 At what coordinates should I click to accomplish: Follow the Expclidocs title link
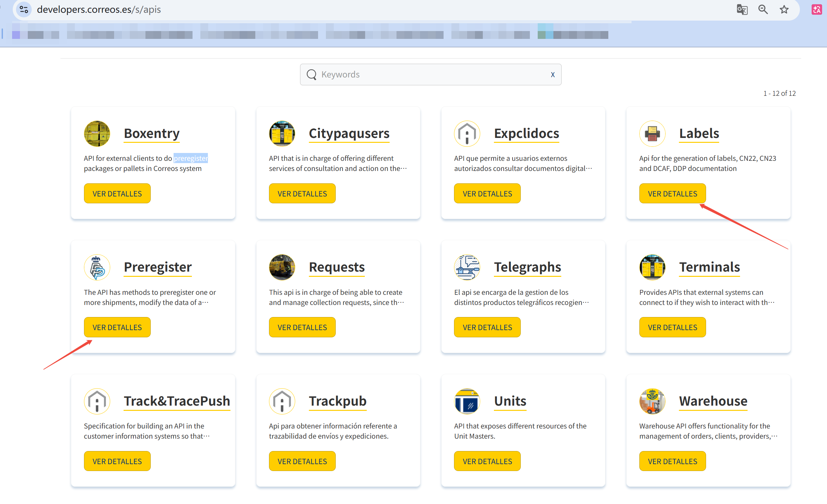pos(527,134)
